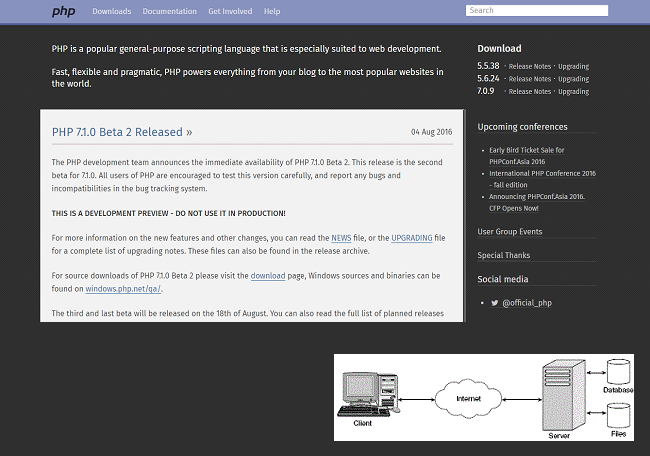Click the Twitter bird icon
650x456 pixels.
tap(495, 303)
